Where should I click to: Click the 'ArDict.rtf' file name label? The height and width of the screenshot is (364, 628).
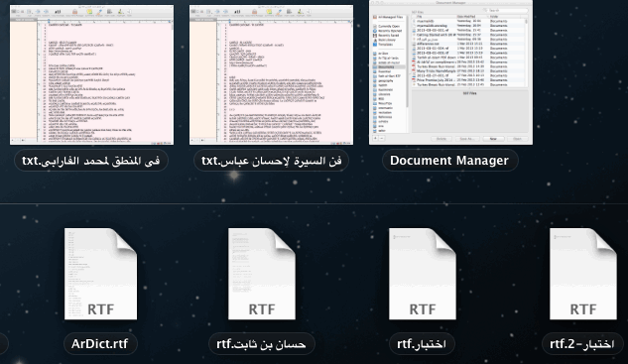point(100,343)
